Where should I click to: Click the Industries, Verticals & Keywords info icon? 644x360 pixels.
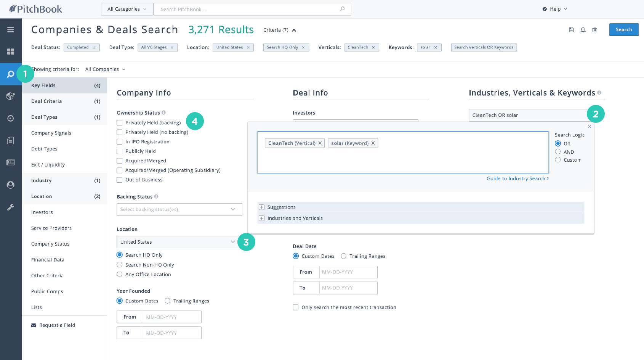pos(599,93)
